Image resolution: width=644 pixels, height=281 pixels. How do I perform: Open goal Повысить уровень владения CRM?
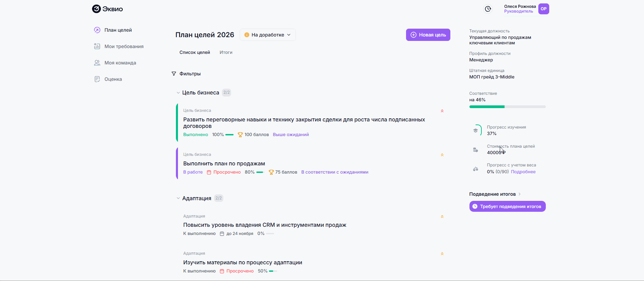[265, 225]
